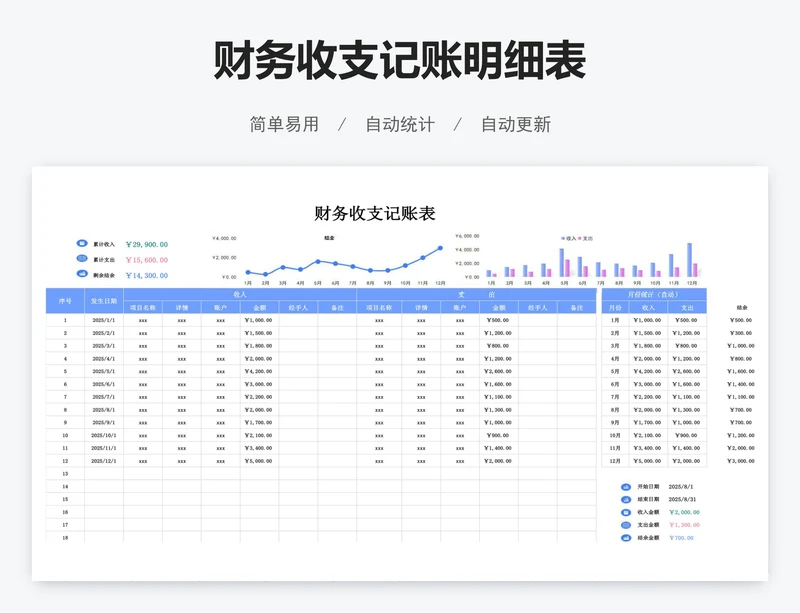
Task: Click the icon beside 累计支出
Action: (x=82, y=259)
